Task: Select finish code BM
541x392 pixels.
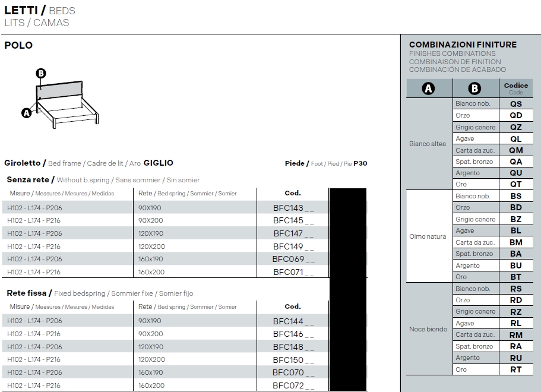Action: 516,242
